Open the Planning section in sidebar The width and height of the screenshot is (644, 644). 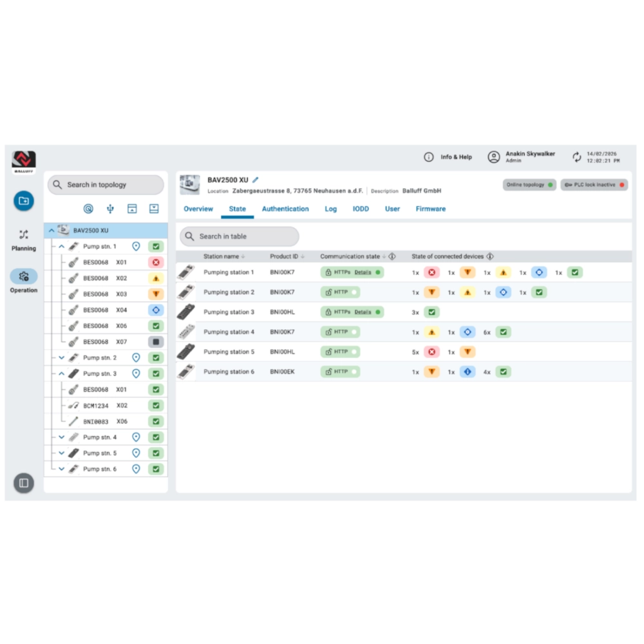24,240
